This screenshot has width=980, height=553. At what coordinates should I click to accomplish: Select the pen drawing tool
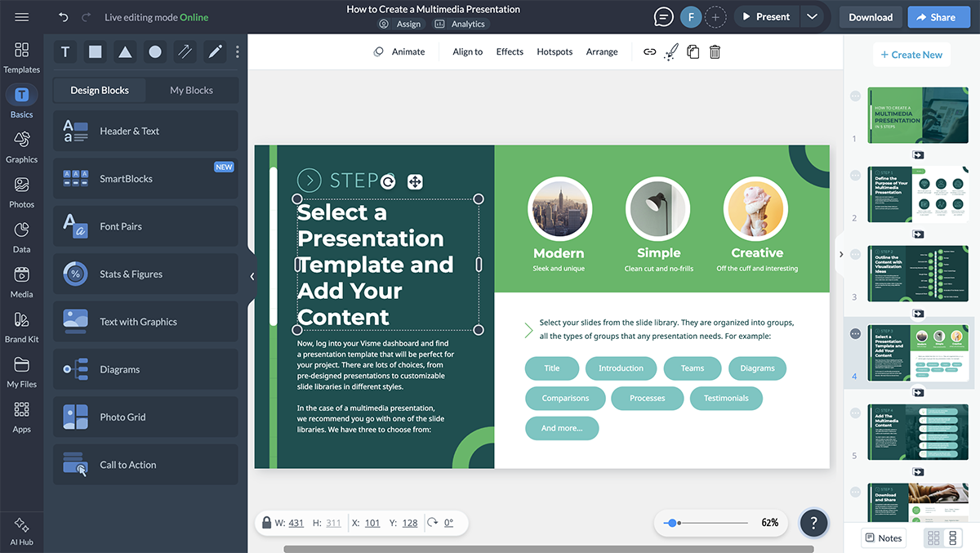(x=215, y=52)
